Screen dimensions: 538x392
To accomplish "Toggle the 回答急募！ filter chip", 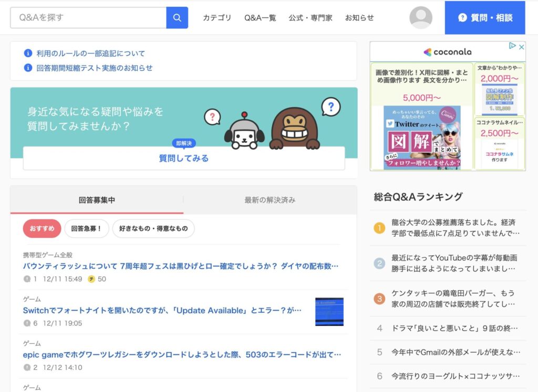I will pyautogui.click(x=86, y=228).
